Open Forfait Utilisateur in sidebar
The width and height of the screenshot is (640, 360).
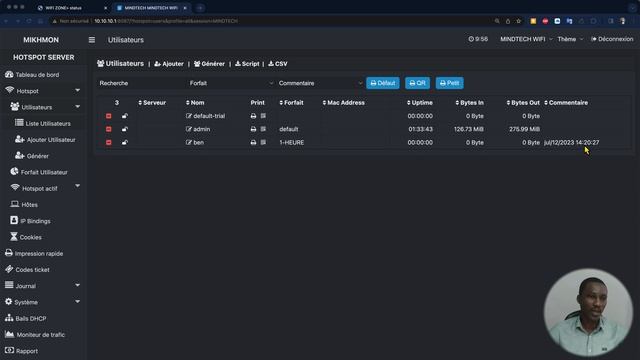pyautogui.click(x=39, y=172)
